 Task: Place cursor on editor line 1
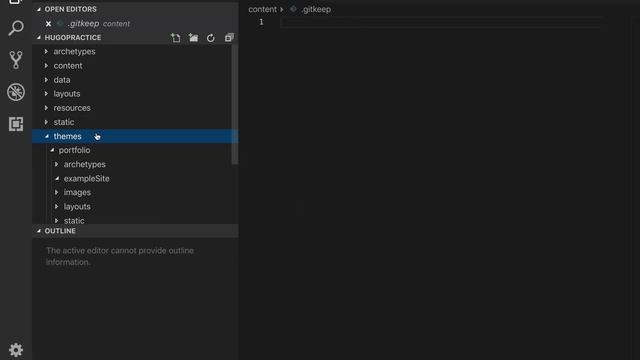[x=440, y=22]
